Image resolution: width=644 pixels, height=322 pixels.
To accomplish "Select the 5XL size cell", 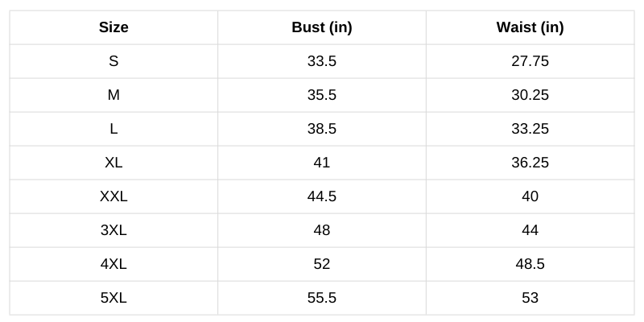I will tap(114, 298).
